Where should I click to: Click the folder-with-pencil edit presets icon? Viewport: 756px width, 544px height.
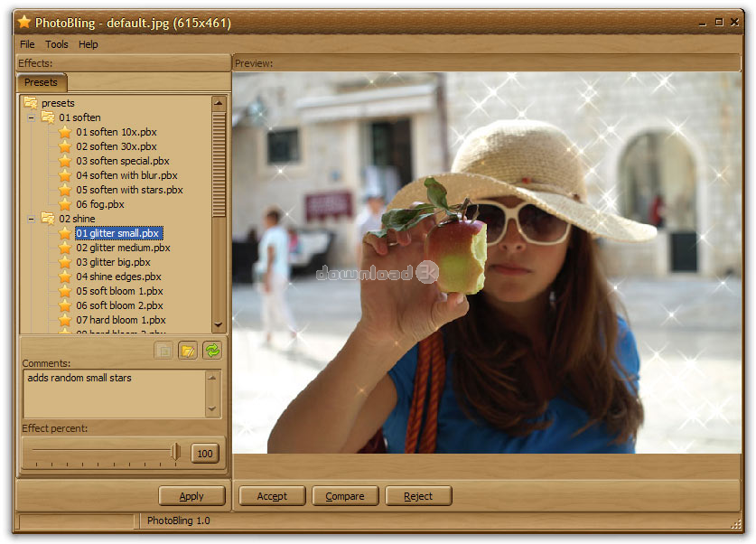188,351
